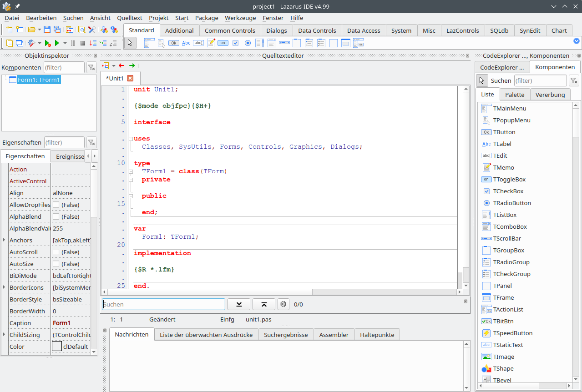Click the Save All toolbar icon
This screenshot has width=582, height=392.
tap(57, 30)
